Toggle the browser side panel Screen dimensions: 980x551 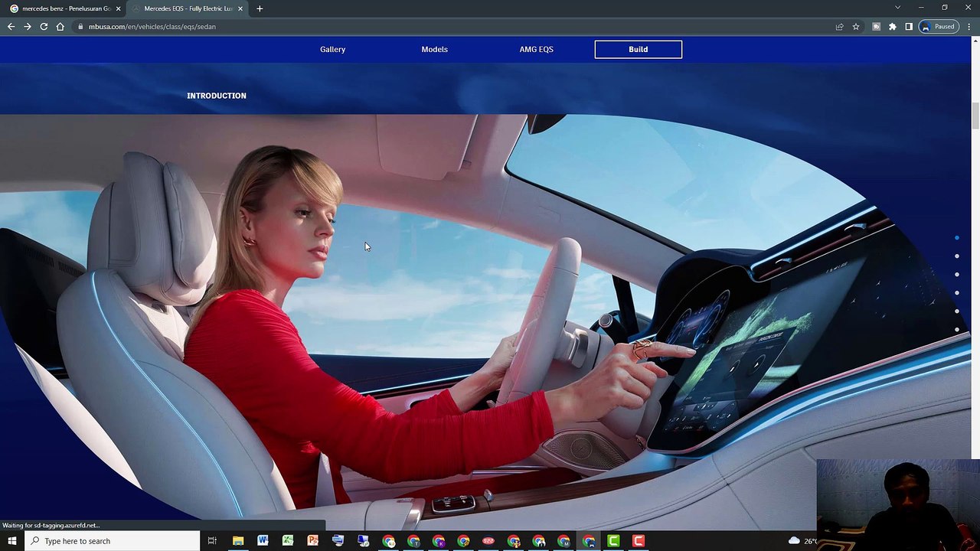[x=909, y=27]
